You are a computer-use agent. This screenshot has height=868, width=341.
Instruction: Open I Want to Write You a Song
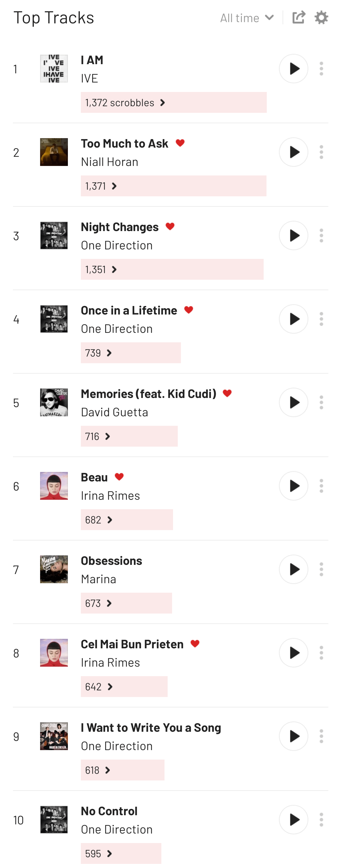[x=151, y=727]
